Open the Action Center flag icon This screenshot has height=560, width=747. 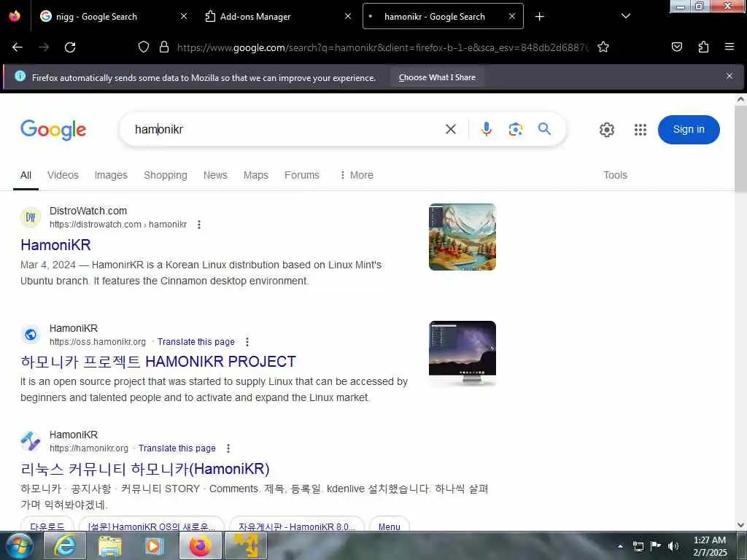pos(656,545)
